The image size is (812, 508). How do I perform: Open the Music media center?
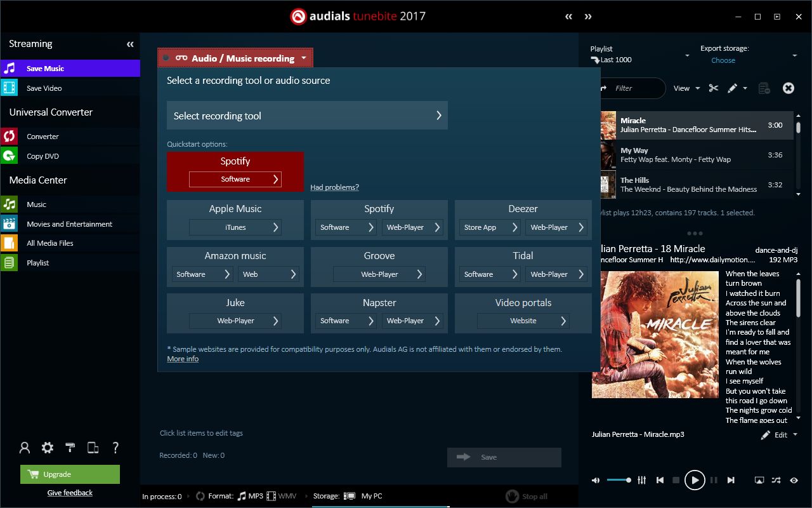(70, 204)
